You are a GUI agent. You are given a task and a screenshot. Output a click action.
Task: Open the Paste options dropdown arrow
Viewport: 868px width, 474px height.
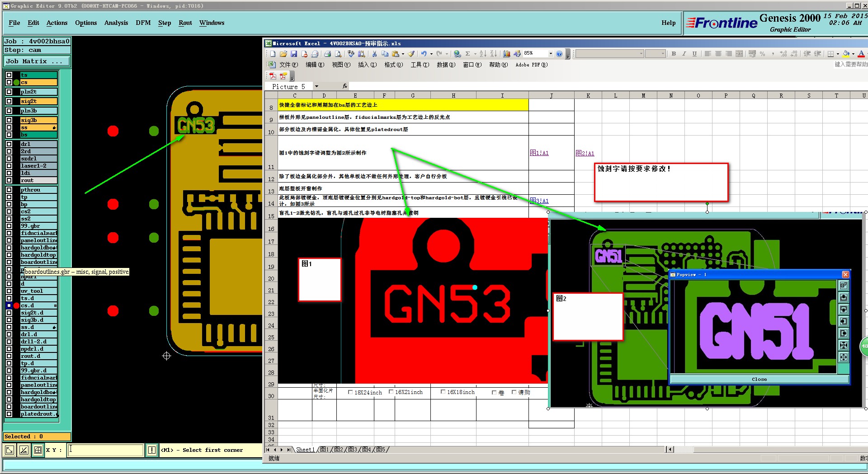click(403, 54)
